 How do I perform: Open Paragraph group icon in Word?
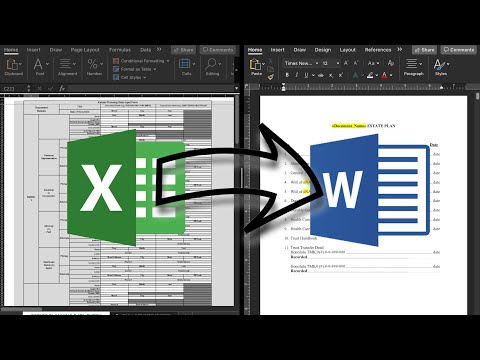click(x=413, y=67)
